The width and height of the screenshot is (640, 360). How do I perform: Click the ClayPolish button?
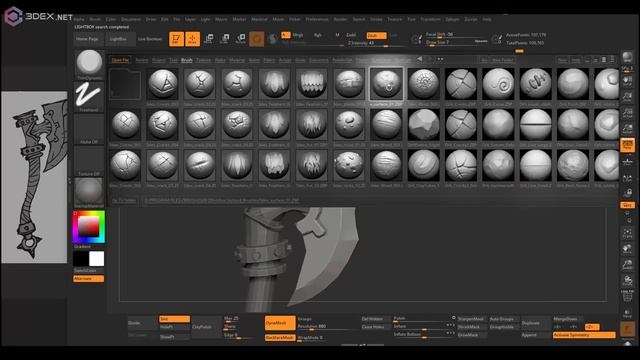tap(206, 327)
